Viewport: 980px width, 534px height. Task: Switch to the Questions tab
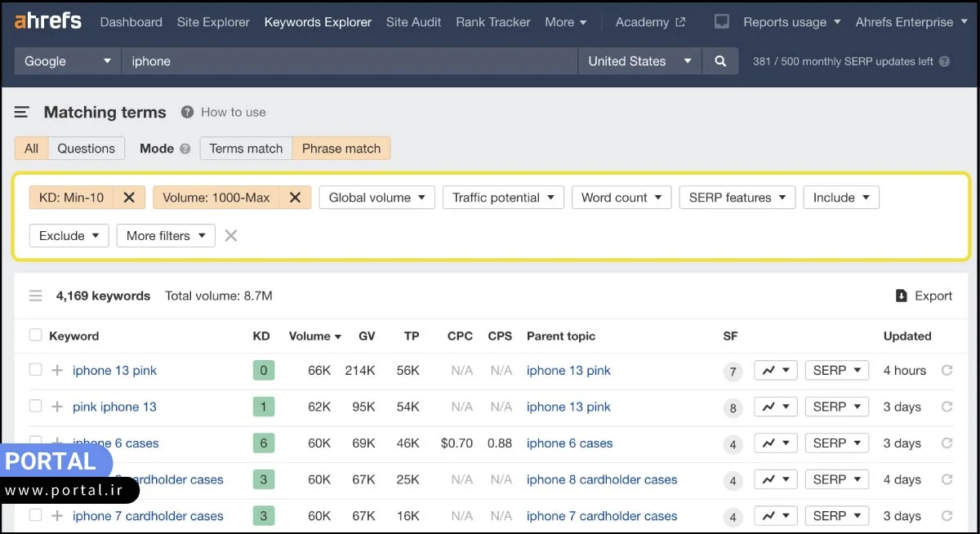tap(86, 149)
